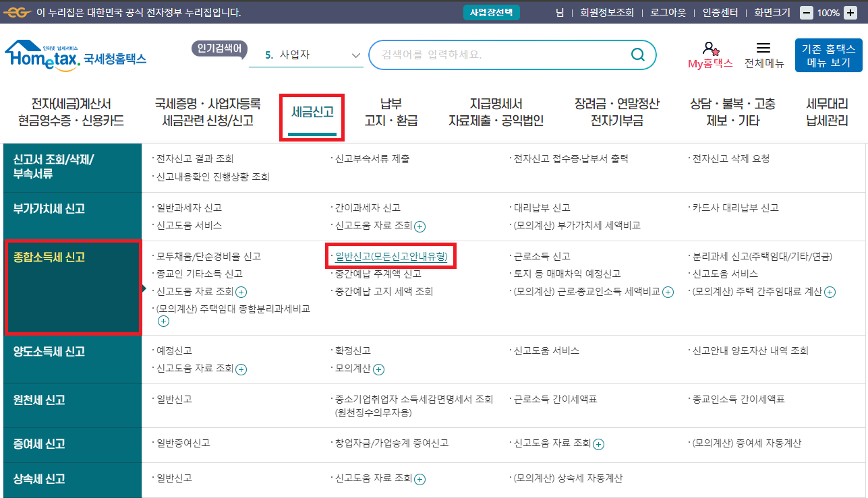
Task: Decrease screen size with minus button
Action: pos(806,12)
